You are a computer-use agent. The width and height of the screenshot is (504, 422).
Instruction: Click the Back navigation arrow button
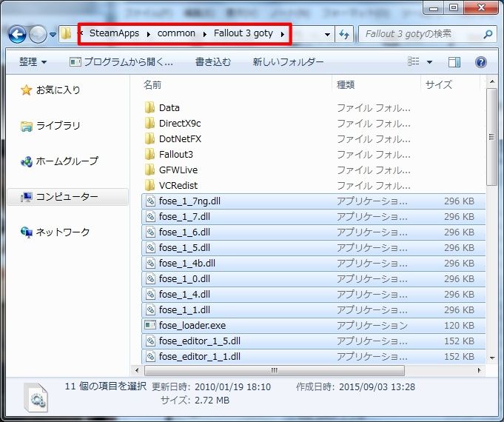17,34
